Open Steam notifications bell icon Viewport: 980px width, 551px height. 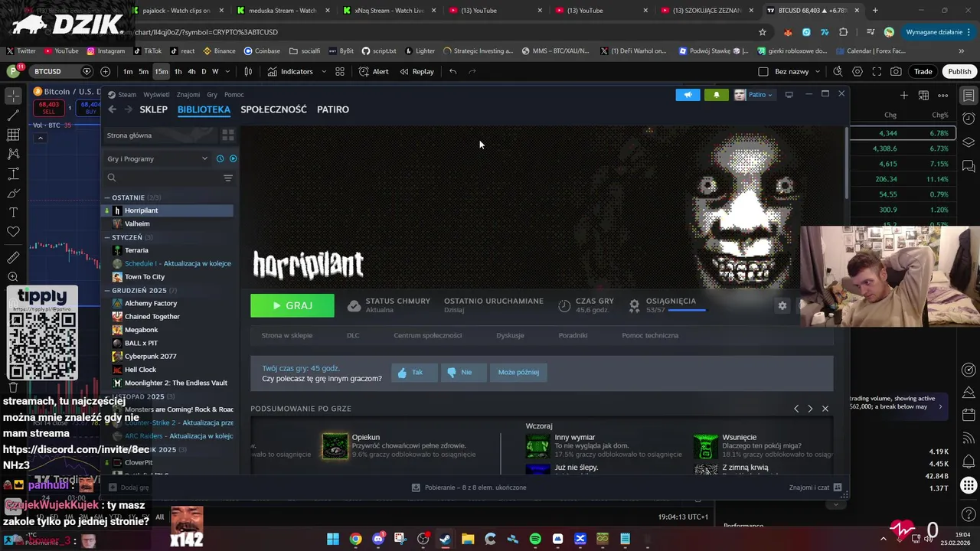[717, 95]
